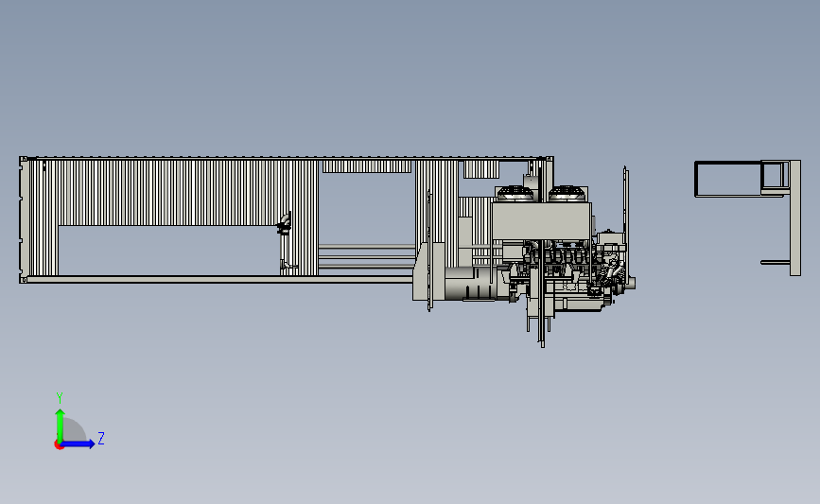
Task: Select the large rectangular enclosure box below the fans
Action: [541, 221]
